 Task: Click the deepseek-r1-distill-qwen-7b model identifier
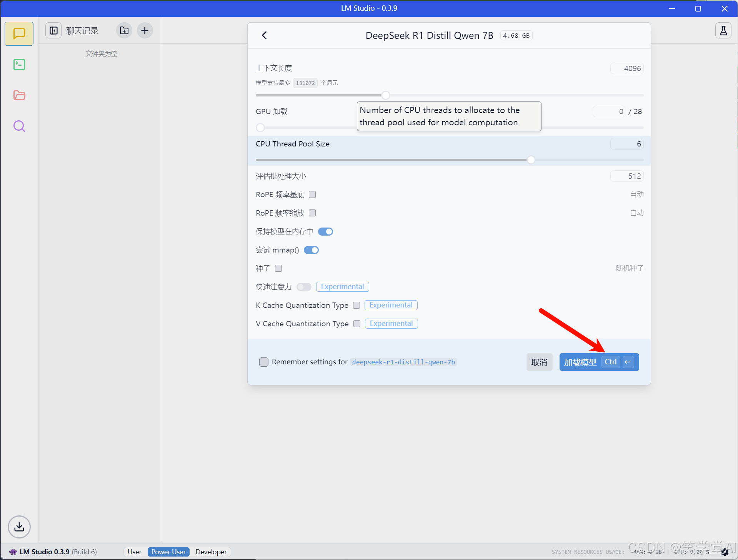click(403, 362)
